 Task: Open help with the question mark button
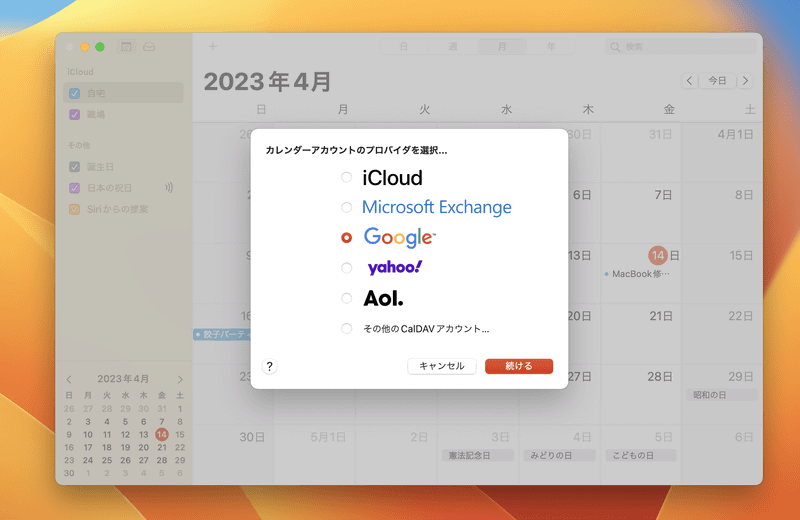coord(269,366)
